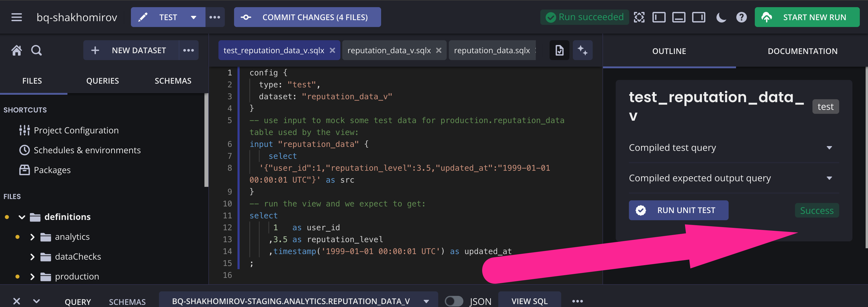Toggle the TEST branch selector
The width and height of the screenshot is (868, 307).
click(x=193, y=17)
